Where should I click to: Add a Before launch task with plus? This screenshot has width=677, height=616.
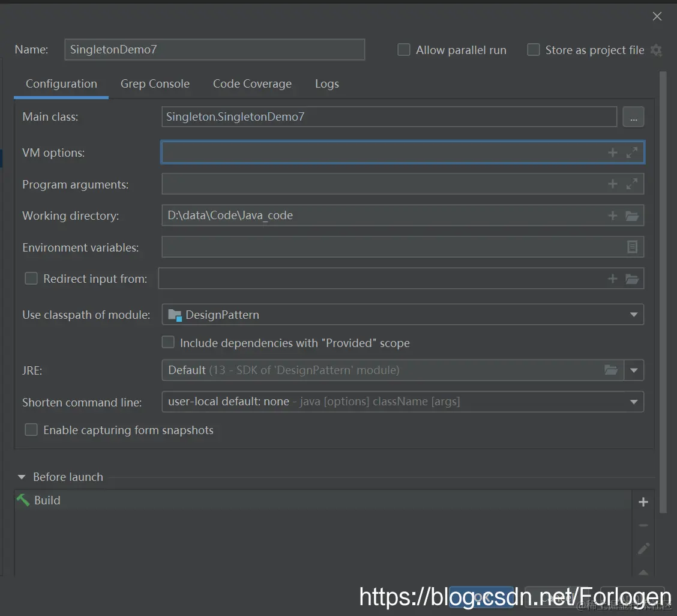643,501
